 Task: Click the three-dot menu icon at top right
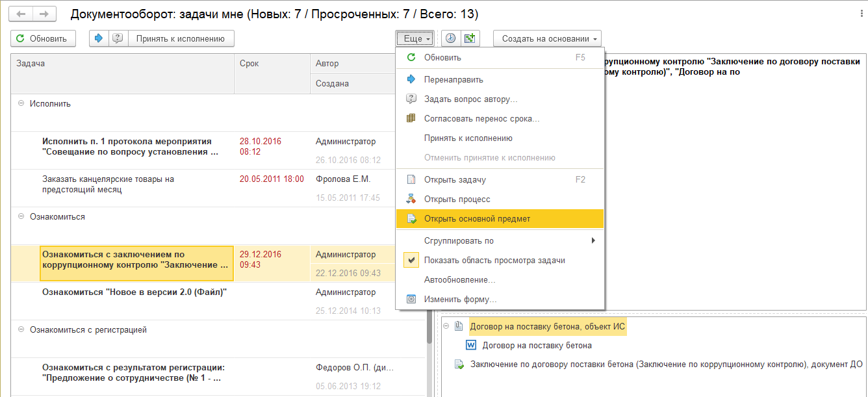[861, 14]
